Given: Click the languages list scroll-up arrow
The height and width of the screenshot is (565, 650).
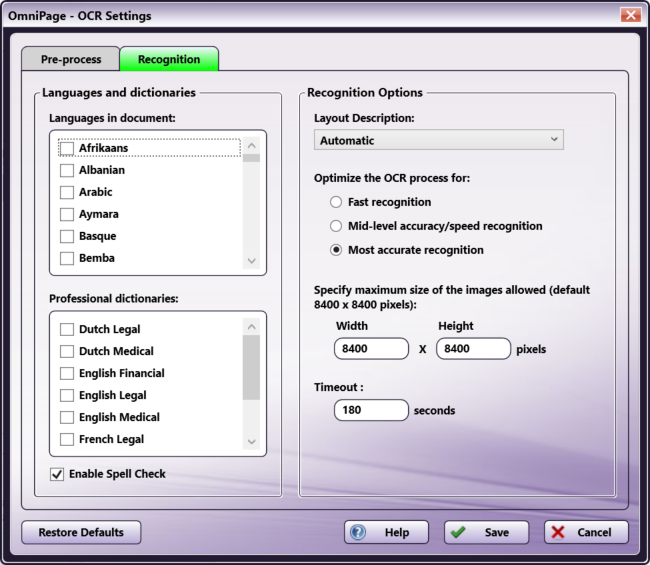Looking at the screenshot, I should (x=251, y=145).
